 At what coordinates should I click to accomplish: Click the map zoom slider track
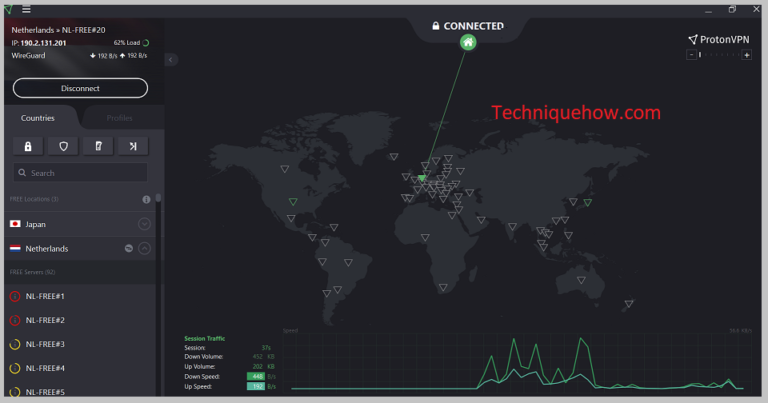[x=718, y=55]
